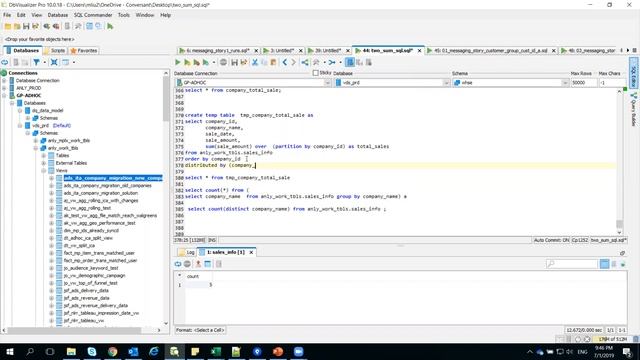
Task: Click the highlighted blue result-layout icon
Action: click(350, 62)
